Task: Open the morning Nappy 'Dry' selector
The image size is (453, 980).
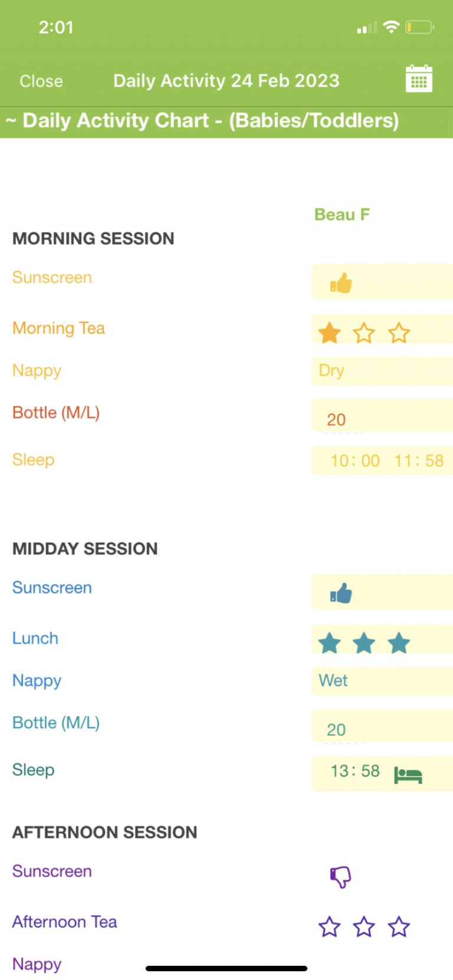Action: (381, 371)
